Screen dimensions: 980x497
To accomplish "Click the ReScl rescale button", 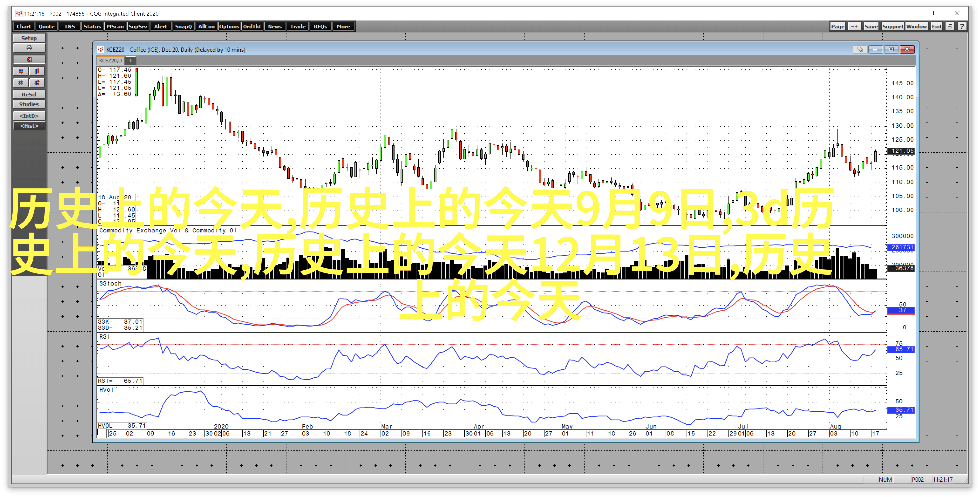I will (29, 94).
